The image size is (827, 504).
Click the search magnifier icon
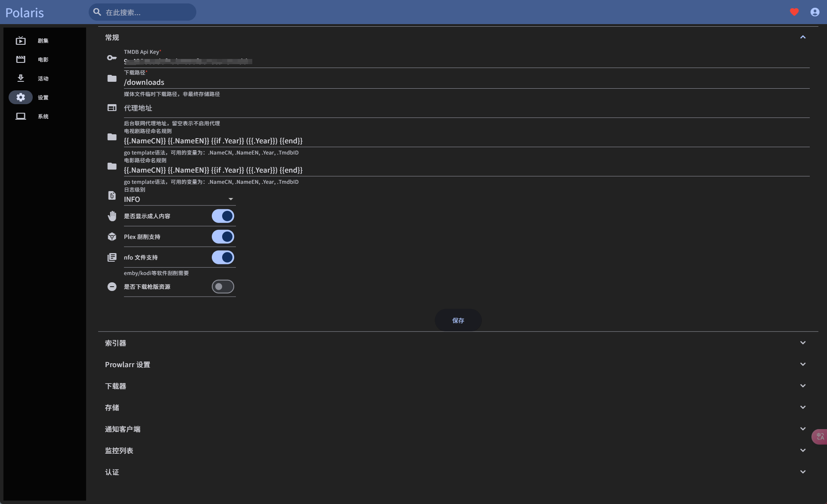pyautogui.click(x=97, y=12)
